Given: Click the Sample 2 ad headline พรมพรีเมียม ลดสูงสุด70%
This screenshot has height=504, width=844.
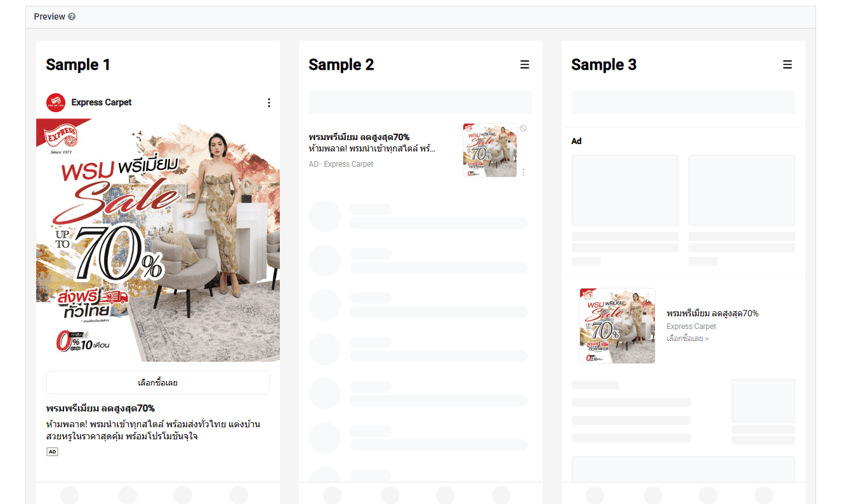Looking at the screenshot, I should click(359, 137).
